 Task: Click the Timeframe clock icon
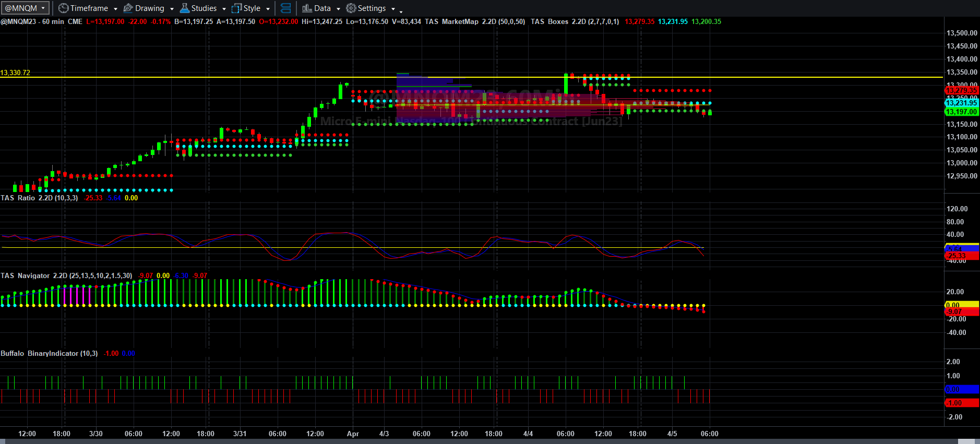coord(63,8)
